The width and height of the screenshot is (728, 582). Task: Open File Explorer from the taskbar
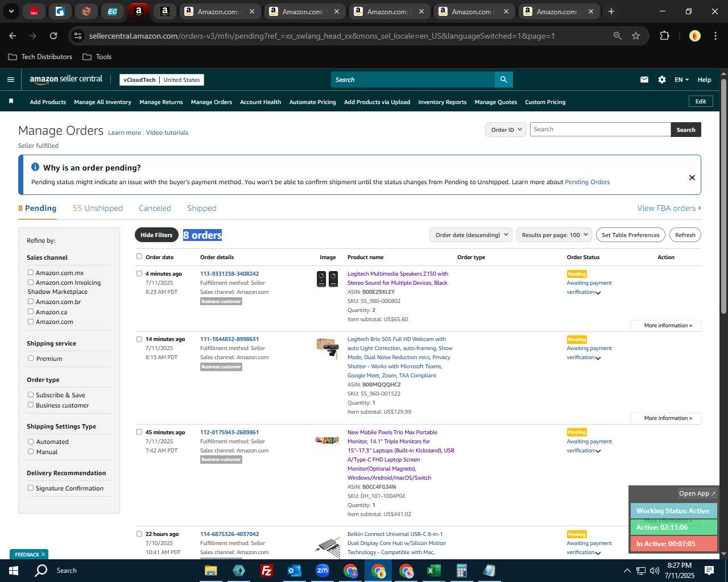[x=211, y=571]
